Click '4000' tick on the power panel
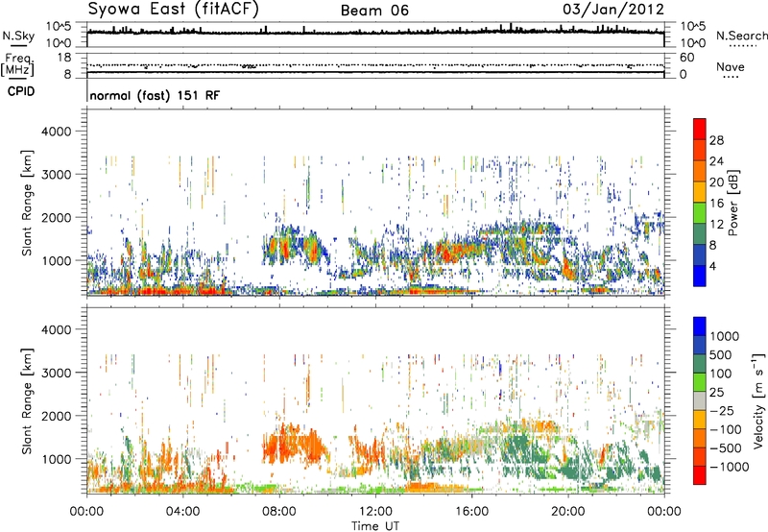The width and height of the screenshot is (768, 532). pos(56,132)
